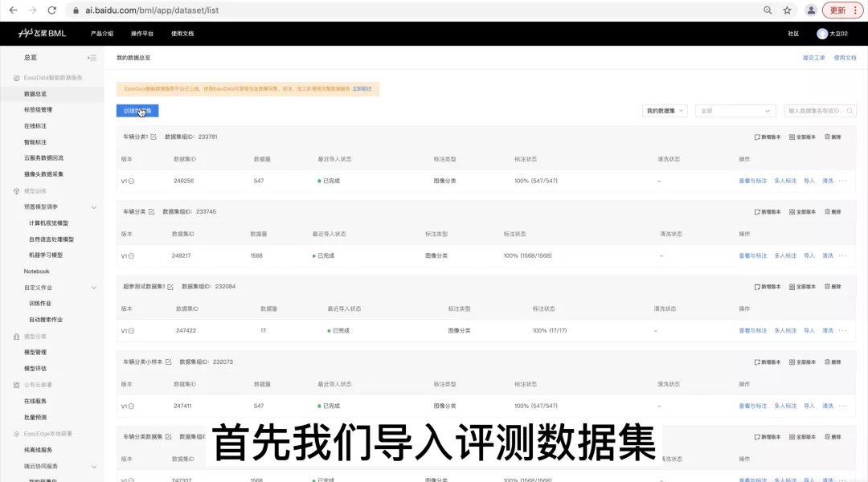Select 模型管理 in the sidebar

[35, 352]
